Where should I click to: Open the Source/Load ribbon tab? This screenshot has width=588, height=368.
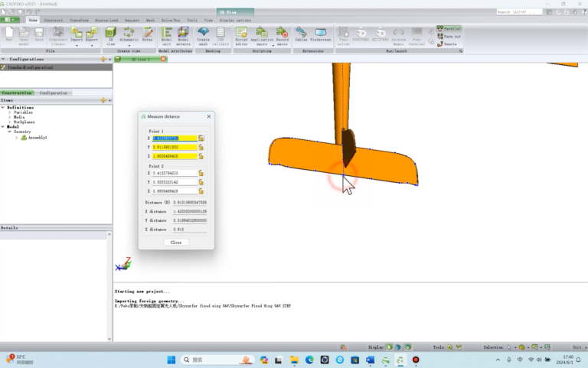106,20
